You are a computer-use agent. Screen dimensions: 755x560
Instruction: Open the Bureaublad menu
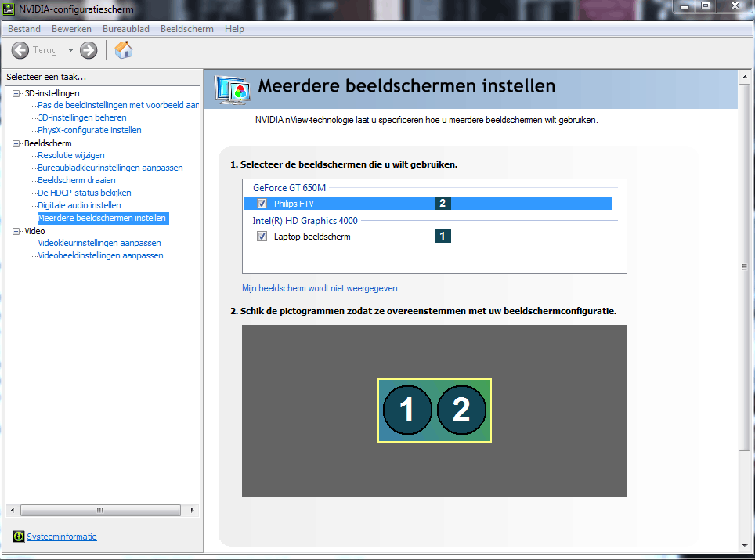point(125,29)
